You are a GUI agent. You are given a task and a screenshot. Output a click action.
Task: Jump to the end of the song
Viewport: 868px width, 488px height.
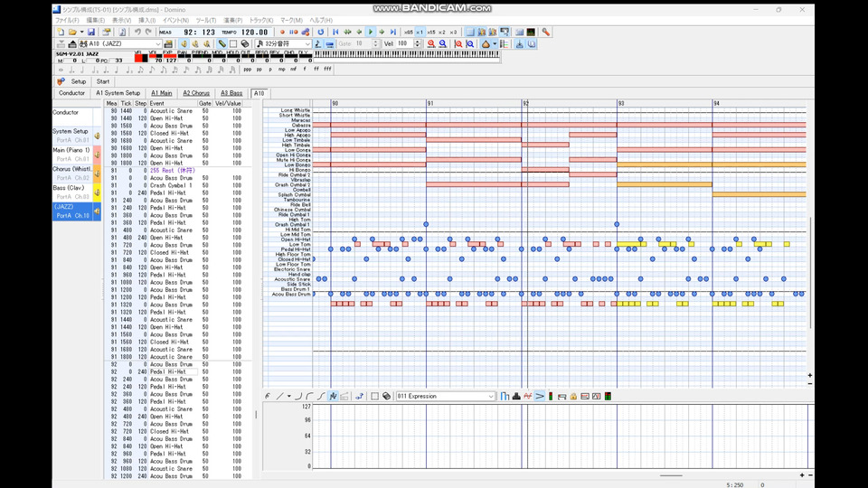(x=393, y=33)
